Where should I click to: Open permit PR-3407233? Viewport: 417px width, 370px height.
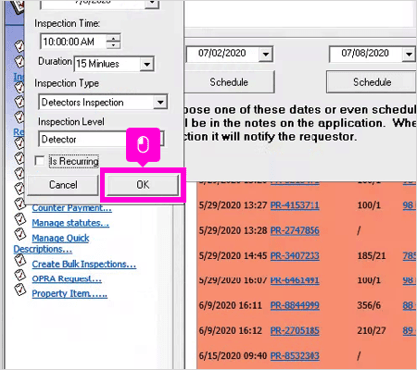click(295, 256)
